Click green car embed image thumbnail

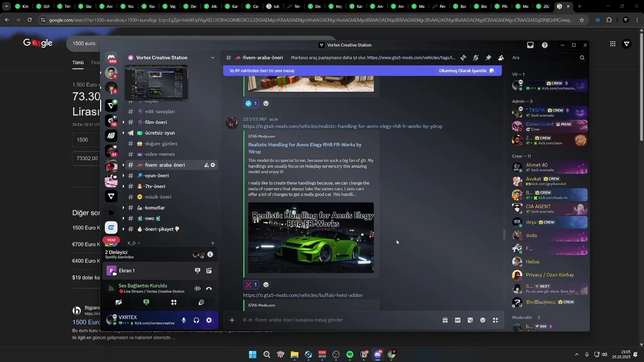(x=311, y=237)
